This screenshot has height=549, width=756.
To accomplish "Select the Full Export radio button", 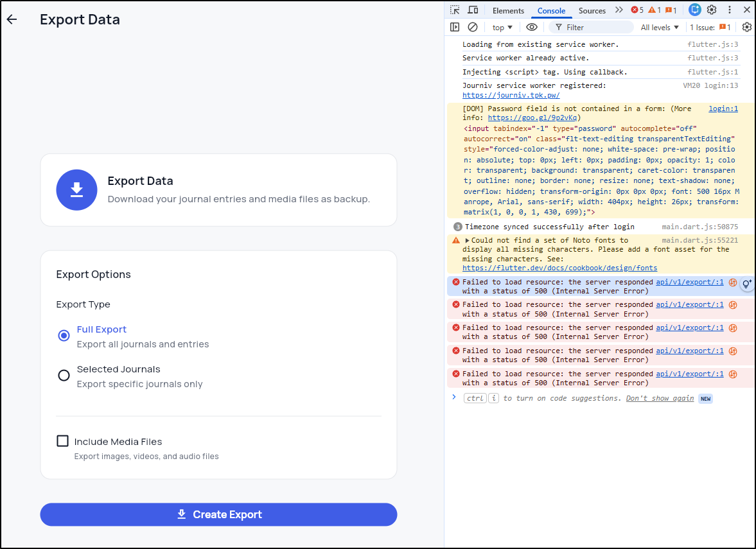I will [x=64, y=336].
